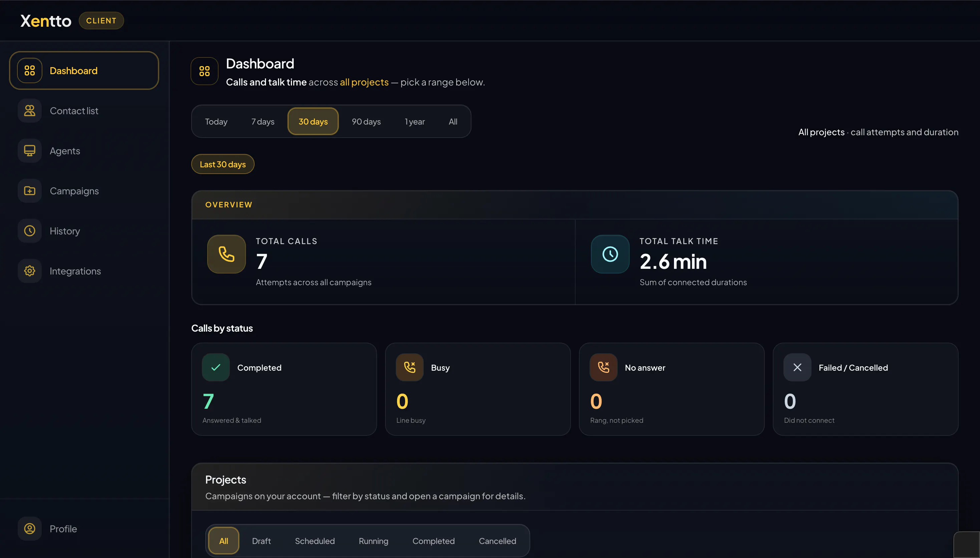Click the Calls by status heading
Image resolution: width=980 pixels, height=558 pixels.
click(x=222, y=328)
